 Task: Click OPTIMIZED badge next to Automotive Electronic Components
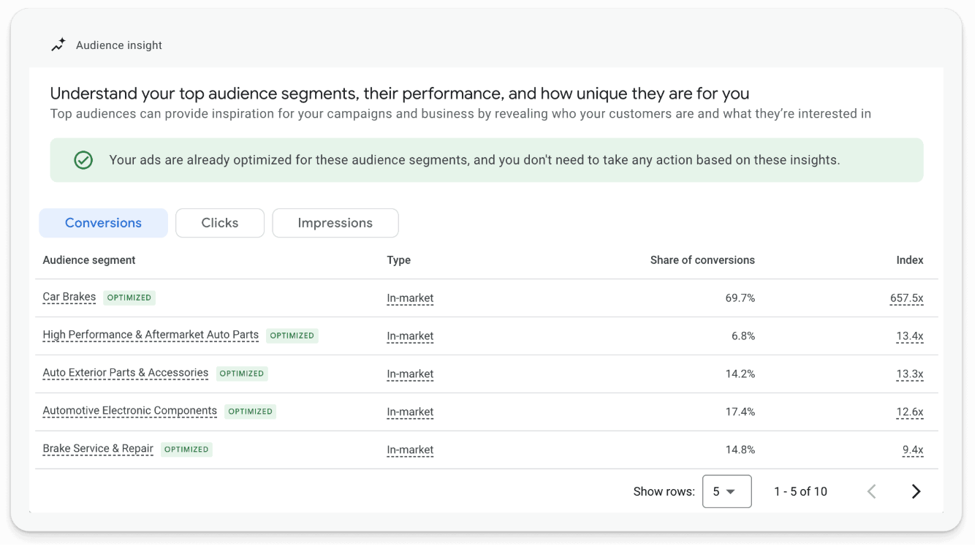pyautogui.click(x=250, y=412)
